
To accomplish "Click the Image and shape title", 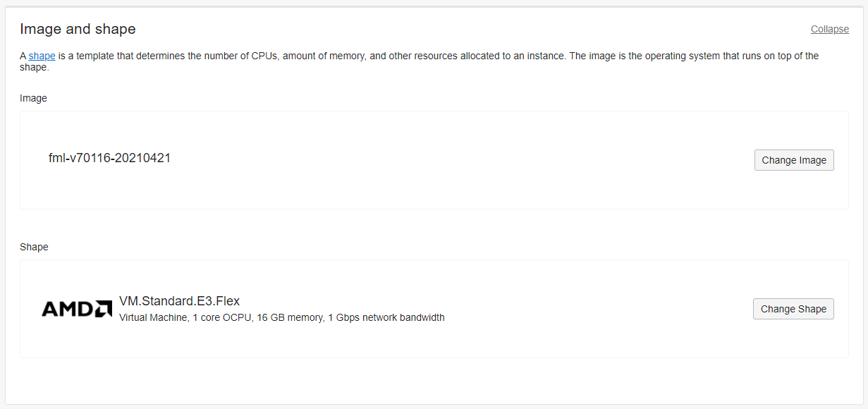I will [x=78, y=29].
